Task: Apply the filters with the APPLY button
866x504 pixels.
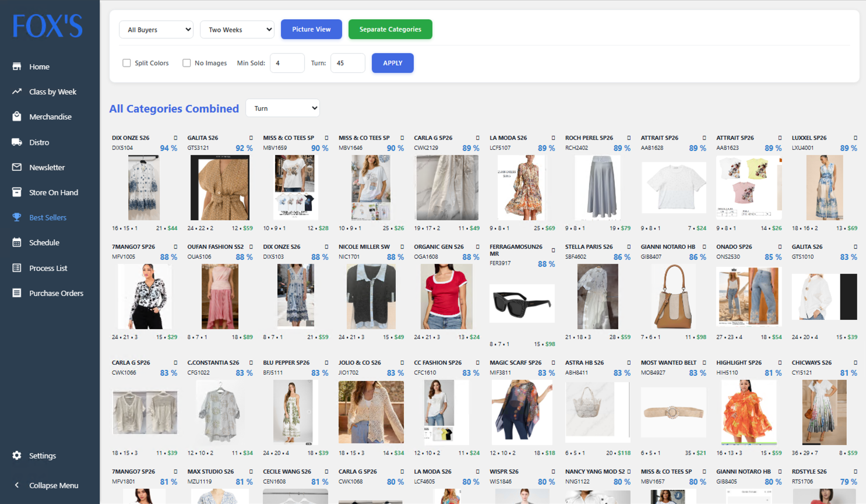Action: pyautogui.click(x=393, y=63)
